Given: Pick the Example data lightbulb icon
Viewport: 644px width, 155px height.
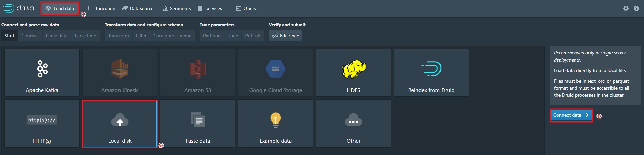Looking at the screenshot, I should (276, 120).
